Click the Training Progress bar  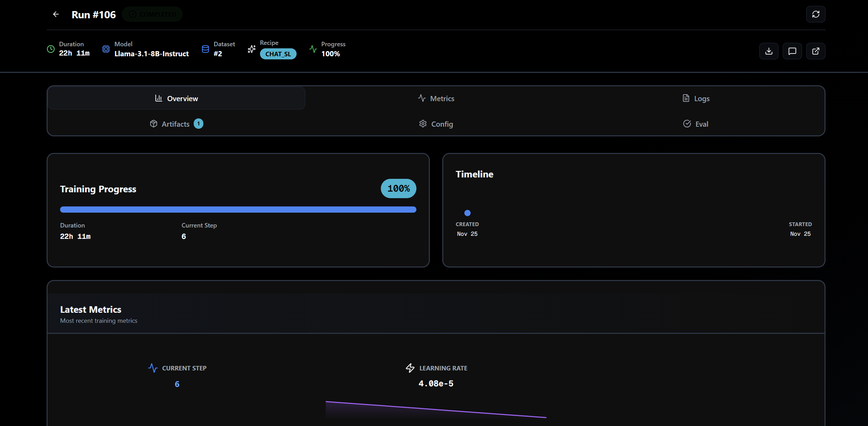[238, 209]
